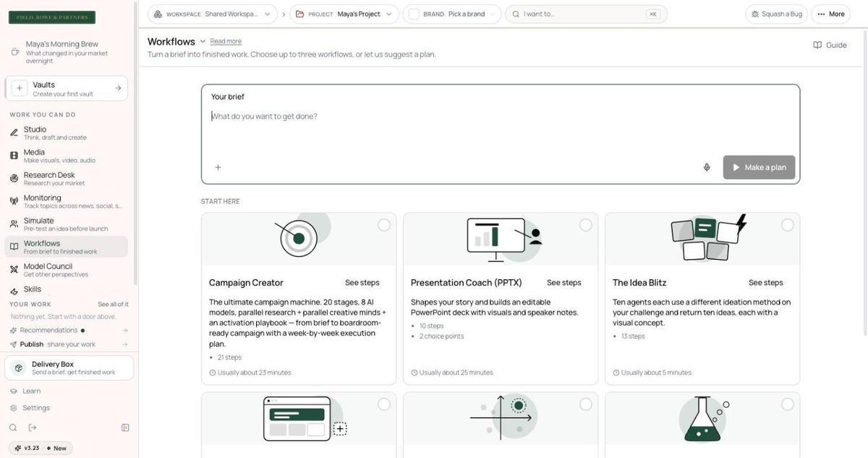Image resolution: width=868 pixels, height=458 pixels.
Task: Click the '21 steps' text
Action: tap(229, 357)
